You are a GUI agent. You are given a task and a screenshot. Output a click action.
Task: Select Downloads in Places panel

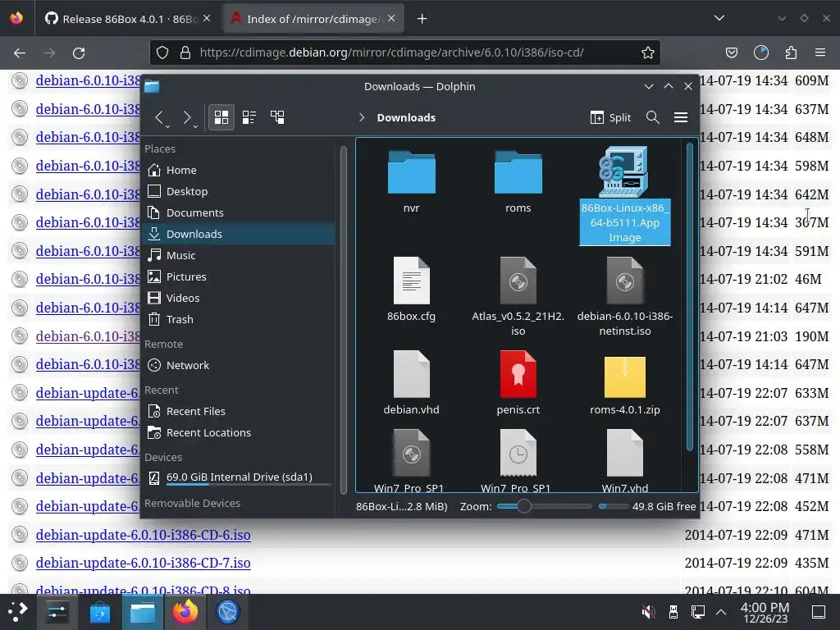[239, 234]
